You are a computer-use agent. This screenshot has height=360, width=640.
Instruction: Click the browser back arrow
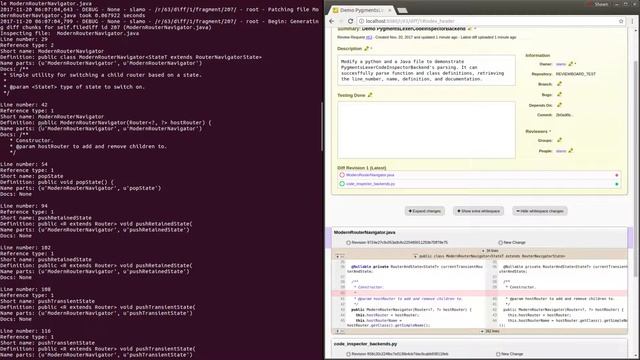pyautogui.click(x=331, y=21)
